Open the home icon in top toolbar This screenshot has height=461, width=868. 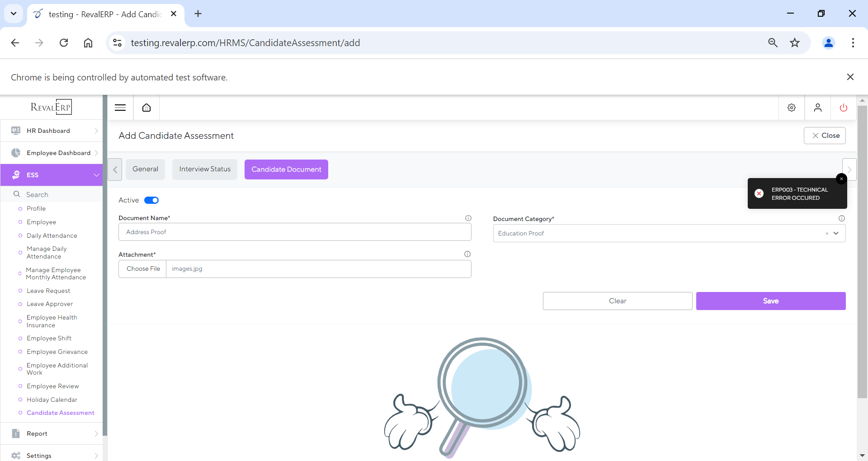coord(146,108)
